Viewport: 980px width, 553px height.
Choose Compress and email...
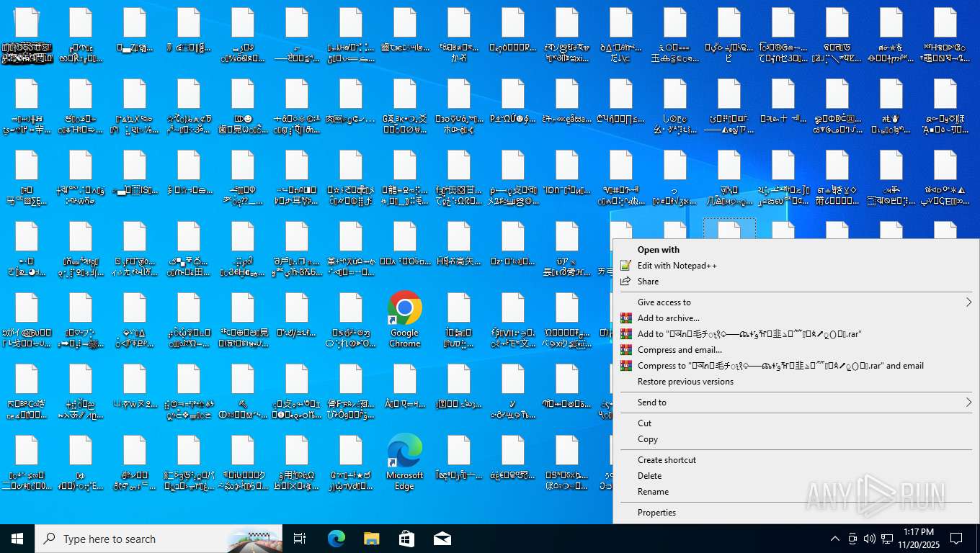click(x=796, y=350)
